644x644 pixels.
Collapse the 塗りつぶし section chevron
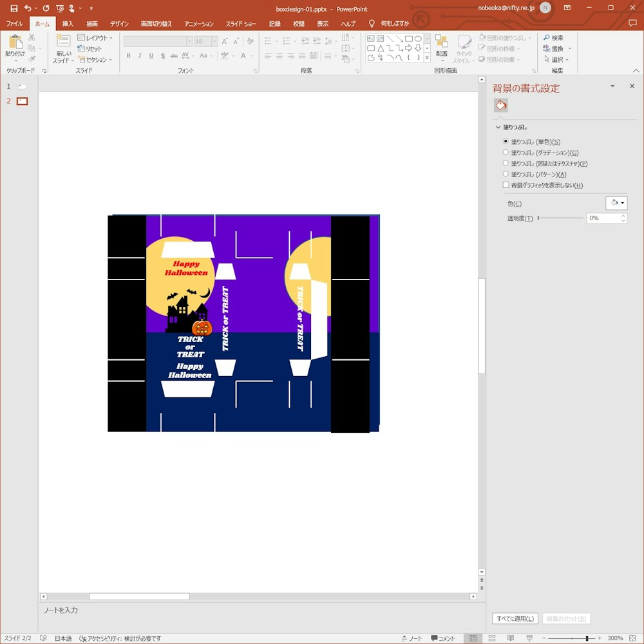point(498,128)
